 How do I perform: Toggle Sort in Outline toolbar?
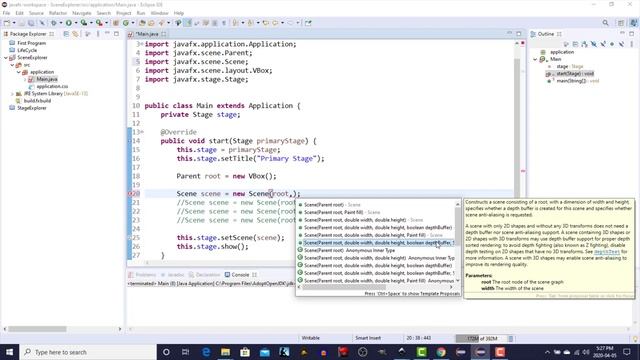(584, 44)
